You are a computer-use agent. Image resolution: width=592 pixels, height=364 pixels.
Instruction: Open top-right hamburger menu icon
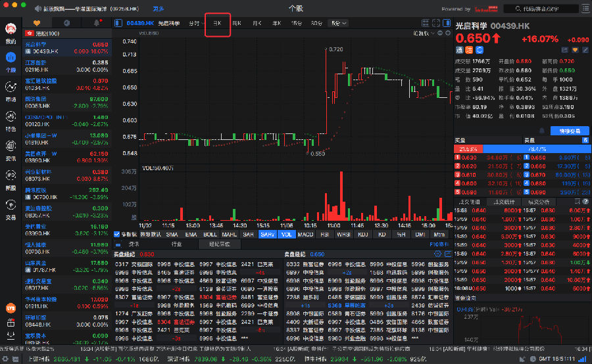click(585, 9)
